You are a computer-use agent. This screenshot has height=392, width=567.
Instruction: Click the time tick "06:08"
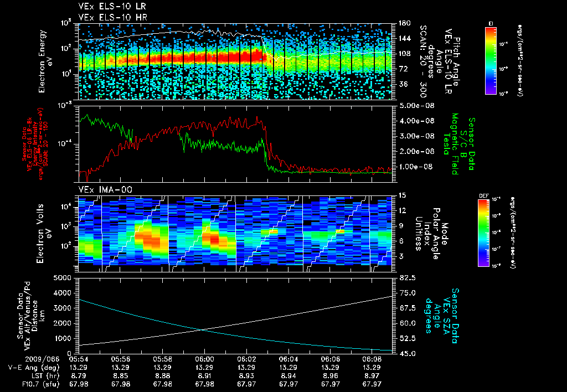pyautogui.click(x=372, y=359)
